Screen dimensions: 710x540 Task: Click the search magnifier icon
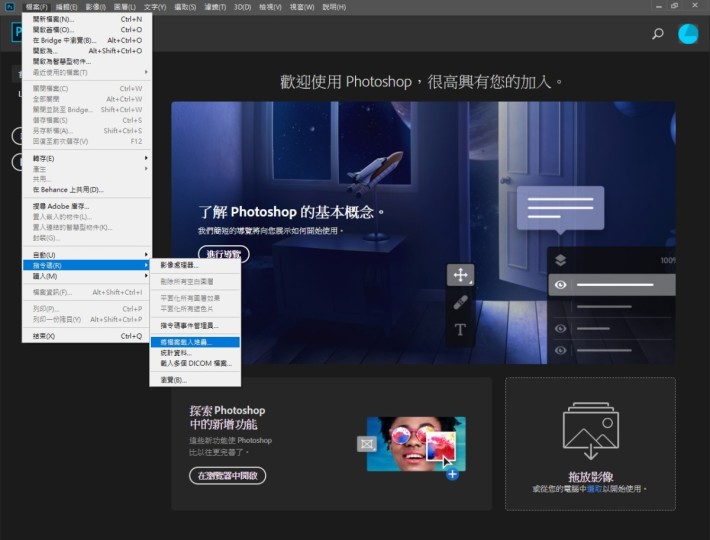pyautogui.click(x=657, y=33)
